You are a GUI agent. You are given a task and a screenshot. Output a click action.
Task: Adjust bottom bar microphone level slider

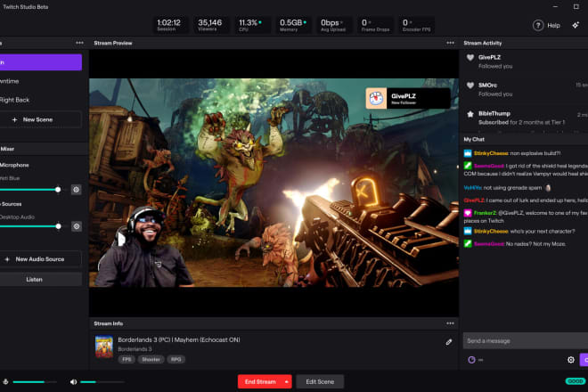click(x=35, y=382)
